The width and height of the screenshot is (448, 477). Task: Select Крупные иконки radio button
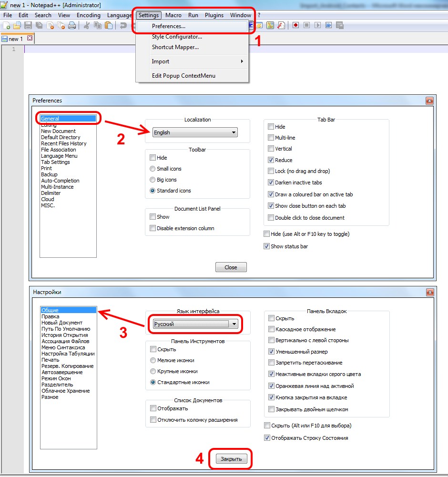pos(153,371)
